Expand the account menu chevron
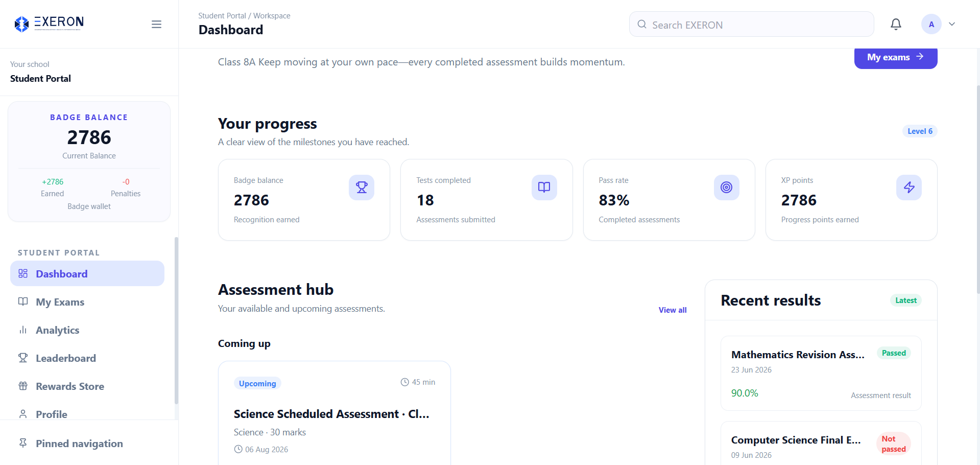This screenshot has height=465, width=980. click(952, 24)
